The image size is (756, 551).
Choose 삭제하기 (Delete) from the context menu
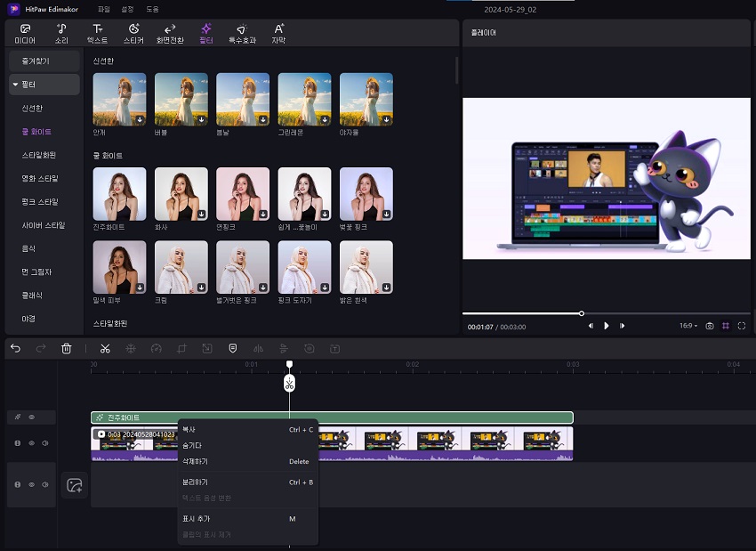pyautogui.click(x=248, y=461)
